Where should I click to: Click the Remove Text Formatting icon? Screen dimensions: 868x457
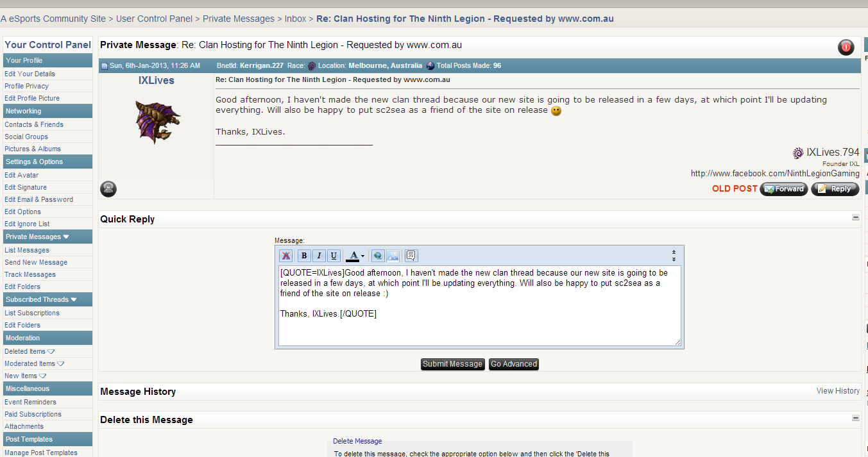pos(286,256)
